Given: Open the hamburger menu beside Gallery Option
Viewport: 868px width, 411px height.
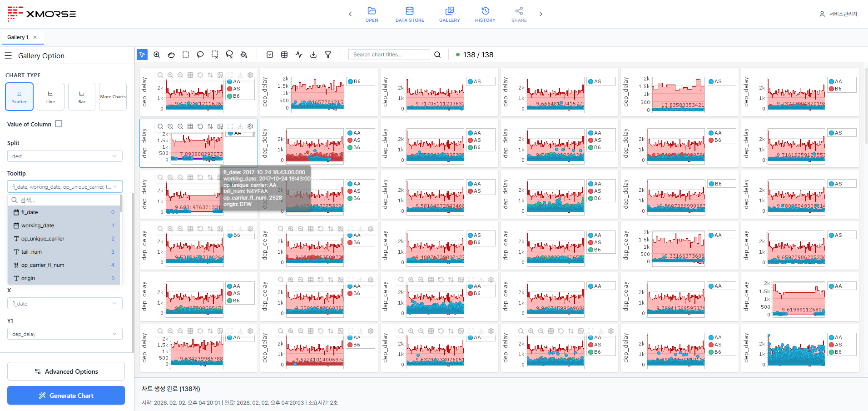Looking at the screenshot, I should coord(8,55).
